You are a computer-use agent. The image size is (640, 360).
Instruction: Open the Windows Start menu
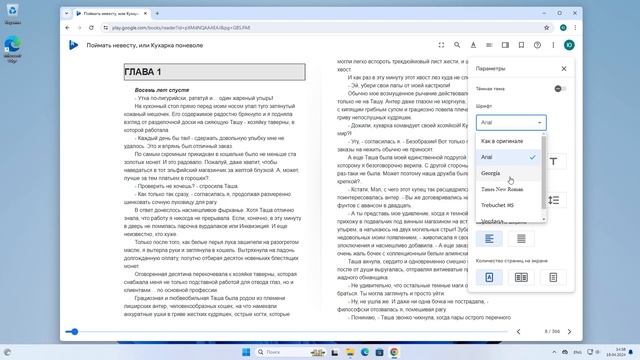coord(246,352)
